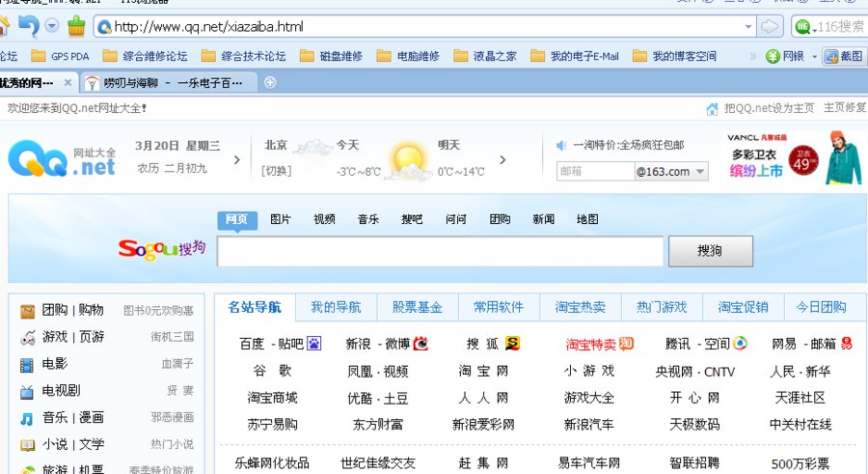Open the 淘宝特卖 link
This screenshot has width=868, height=474.
tap(590, 345)
